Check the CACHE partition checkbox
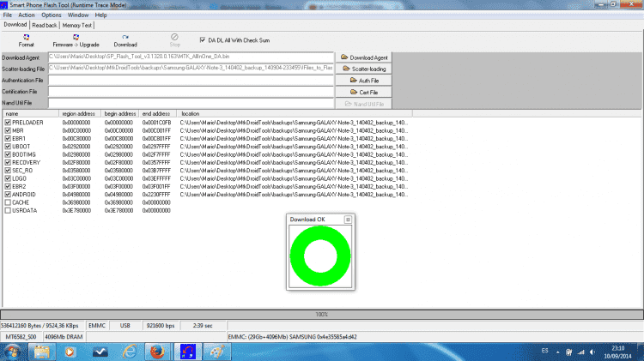The height and width of the screenshot is (361, 644). pyautogui.click(x=8, y=202)
